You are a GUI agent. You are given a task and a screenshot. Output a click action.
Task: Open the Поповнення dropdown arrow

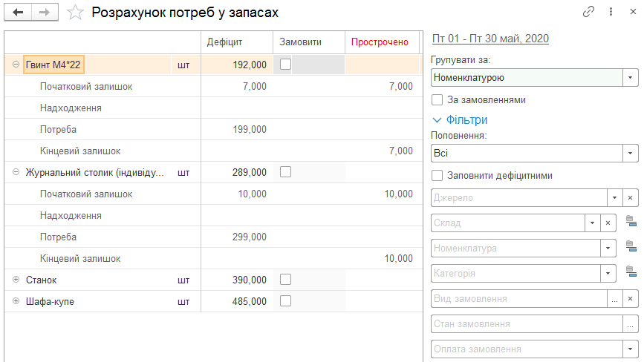click(x=631, y=154)
